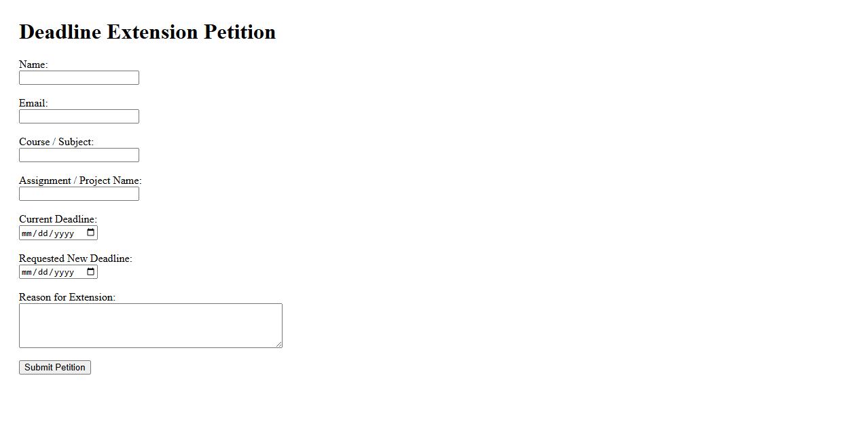
Task: Click the "Course / Subject:" label
Action: coord(56,142)
